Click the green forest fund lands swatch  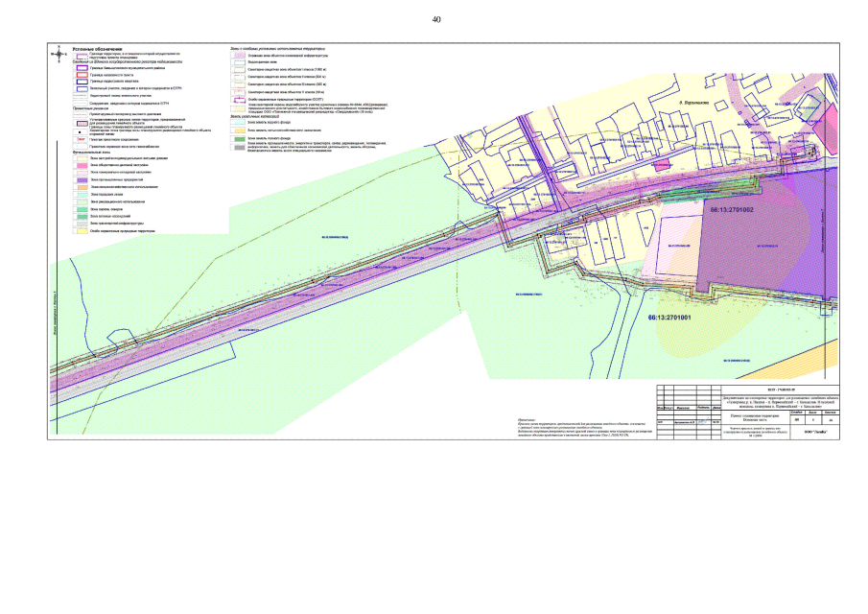[x=238, y=138]
